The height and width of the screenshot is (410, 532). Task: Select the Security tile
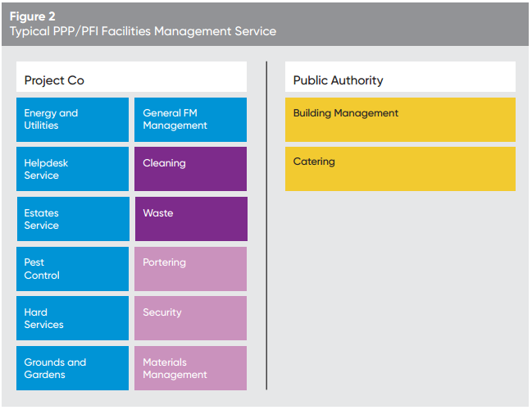tap(190, 318)
